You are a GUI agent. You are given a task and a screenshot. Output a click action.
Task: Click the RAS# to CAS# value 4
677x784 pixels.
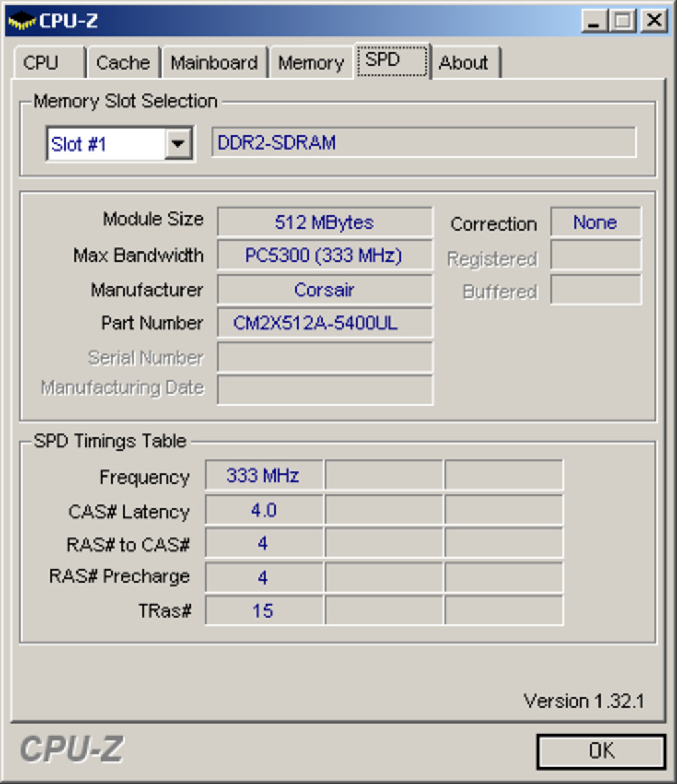[x=264, y=543]
